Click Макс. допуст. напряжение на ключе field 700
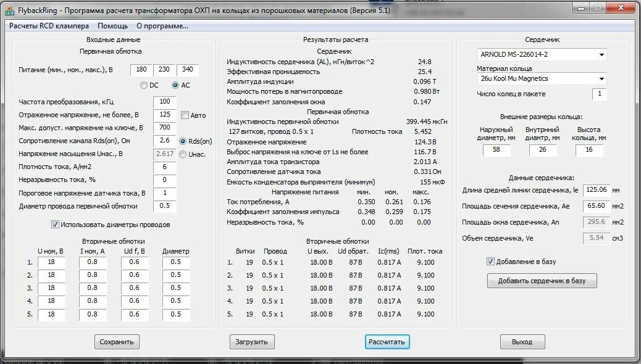 click(165, 128)
